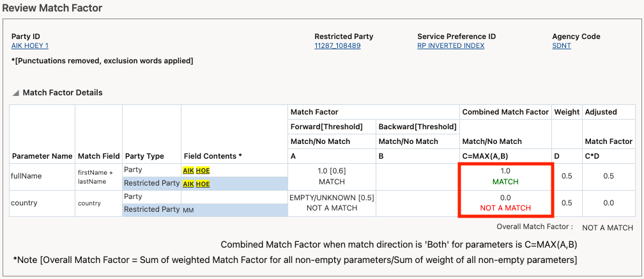The height and width of the screenshot is (279, 644).
Task: Click the Backward[Threshold] column header
Action: pyautogui.click(x=417, y=126)
